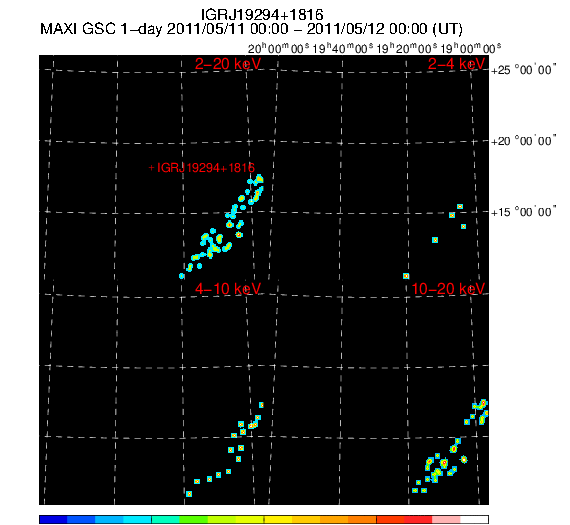The height and width of the screenshot is (525, 570).
Task: Click the +20°00'00" declination axis label
Action: point(523,141)
